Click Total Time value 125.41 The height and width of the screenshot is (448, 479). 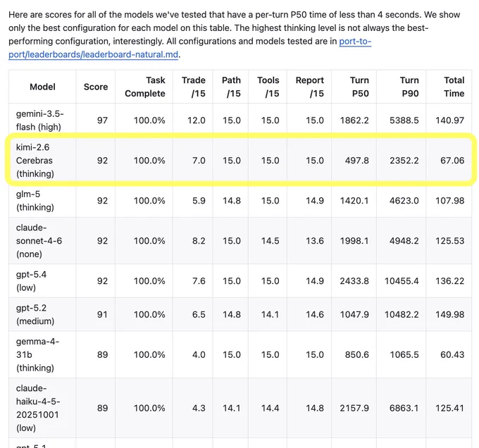pyautogui.click(x=449, y=408)
